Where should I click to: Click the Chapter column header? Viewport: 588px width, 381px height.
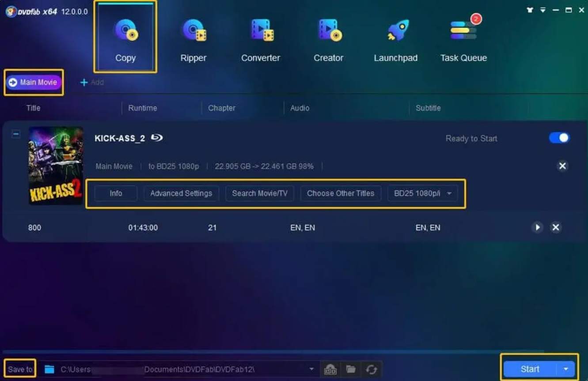(221, 108)
